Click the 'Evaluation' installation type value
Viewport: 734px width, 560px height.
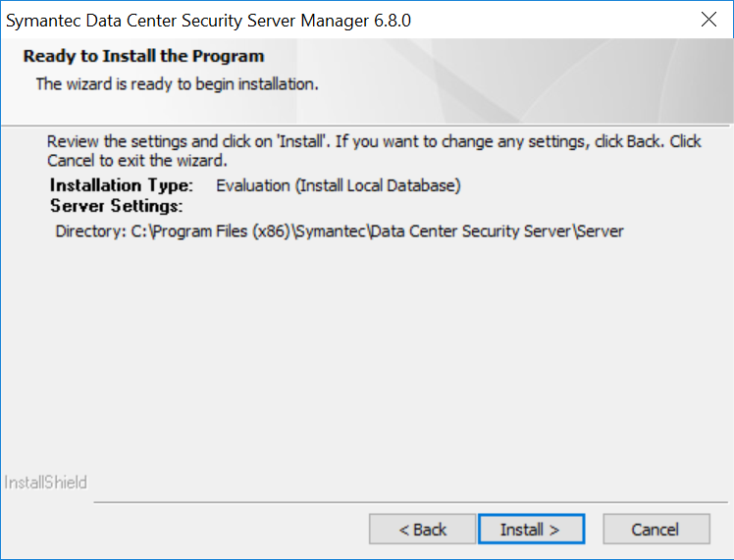coord(253,185)
